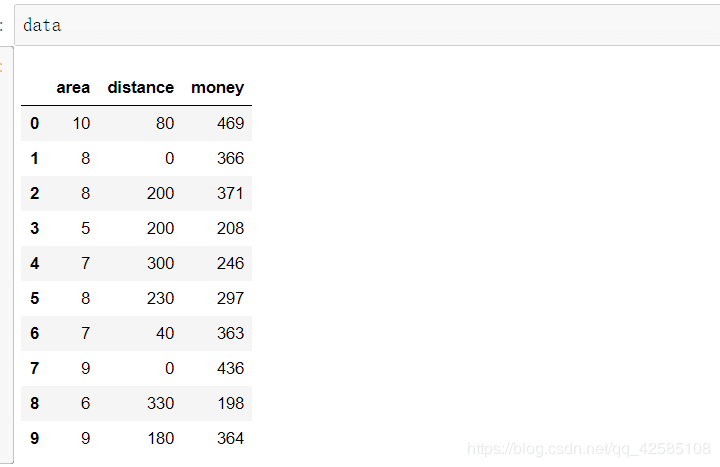The image size is (720, 467).
Task: Click row index label 0
Action: 35,123
